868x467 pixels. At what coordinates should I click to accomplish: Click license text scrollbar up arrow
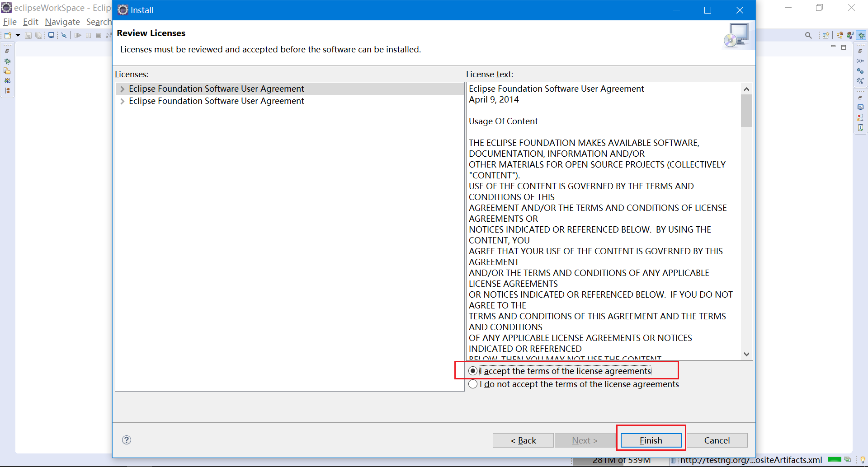tap(746, 89)
